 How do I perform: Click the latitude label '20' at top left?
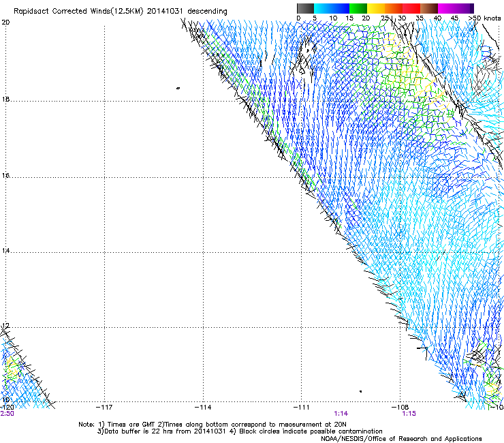[x=5, y=22]
